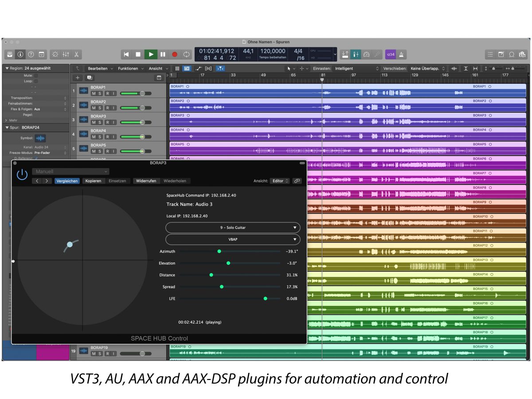Toggle the Cycle loop button

[x=187, y=54]
